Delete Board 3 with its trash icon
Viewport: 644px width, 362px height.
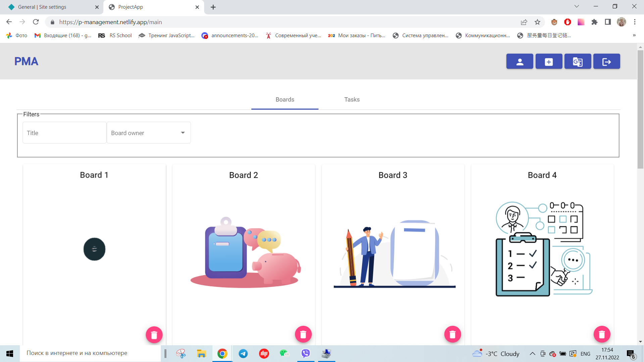pos(453,334)
